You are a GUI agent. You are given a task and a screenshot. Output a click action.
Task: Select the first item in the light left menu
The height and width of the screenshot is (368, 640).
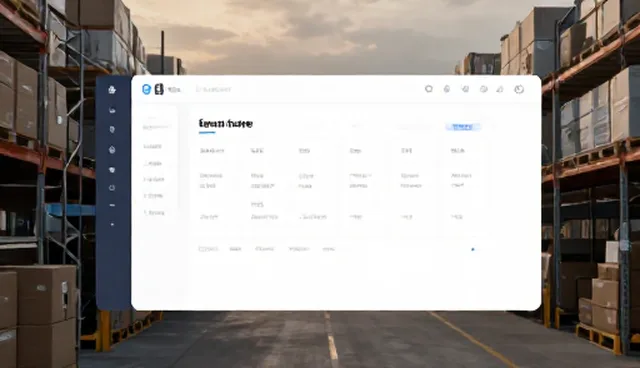pos(155,127)
